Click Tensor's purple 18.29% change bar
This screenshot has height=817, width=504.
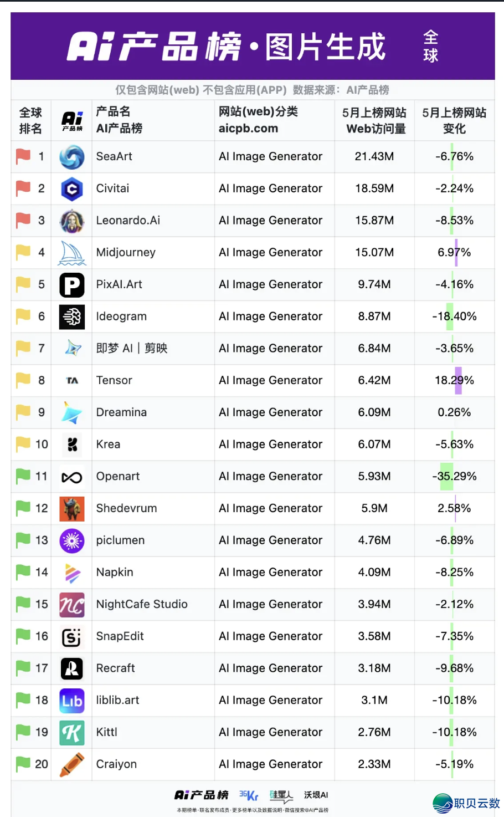(458, 380)
